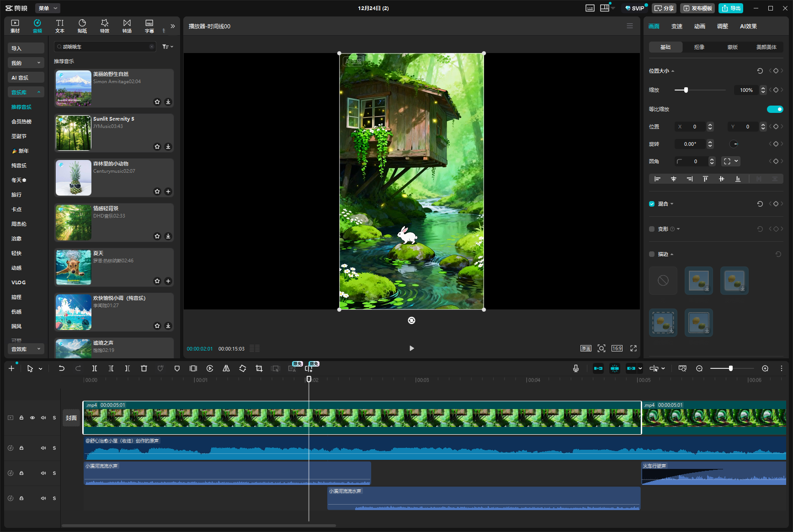
Task: Expand the 音效库 sound effects section
Action: coord(26,349)
